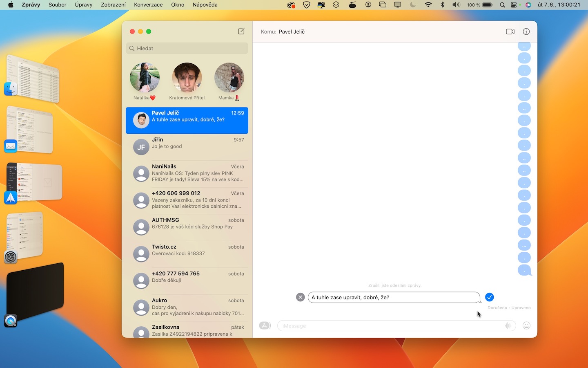Viewport: 588px width, 368px height.
Task: Open the +420 777 594 765 conversation
Action: pyautogui.click(x=187, y=281)
